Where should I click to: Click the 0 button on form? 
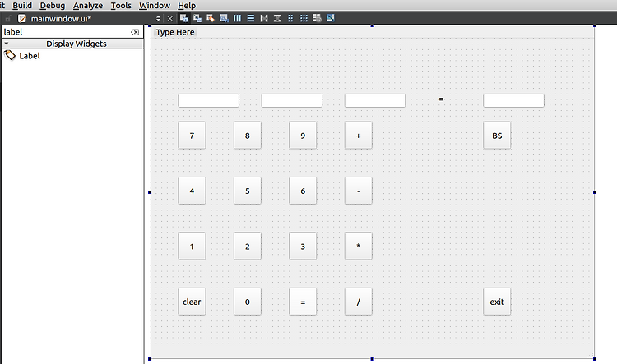(247, 302)
